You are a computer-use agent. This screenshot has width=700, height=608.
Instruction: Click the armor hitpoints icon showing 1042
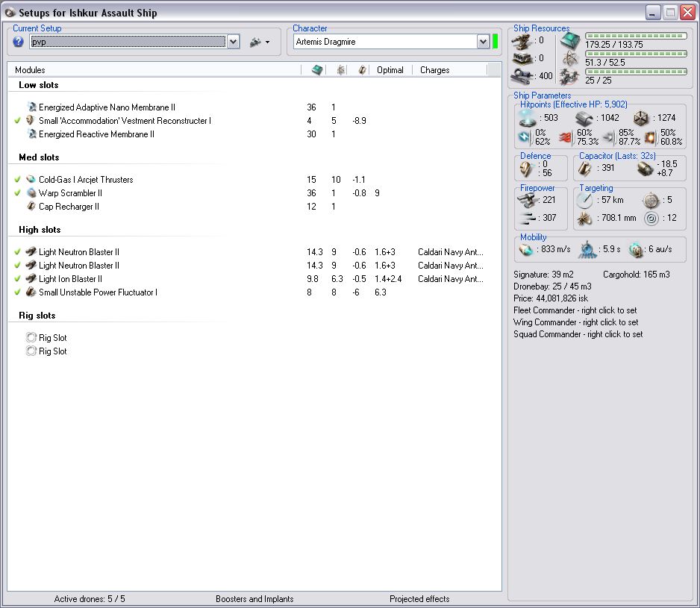584,119
